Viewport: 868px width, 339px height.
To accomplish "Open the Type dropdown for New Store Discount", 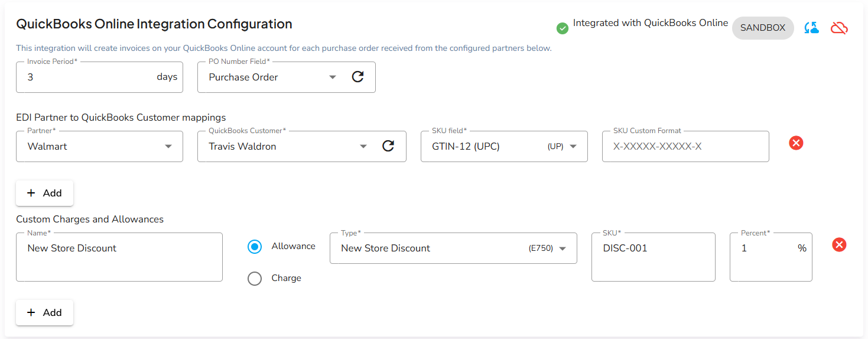I will click(x=453, y=248).
